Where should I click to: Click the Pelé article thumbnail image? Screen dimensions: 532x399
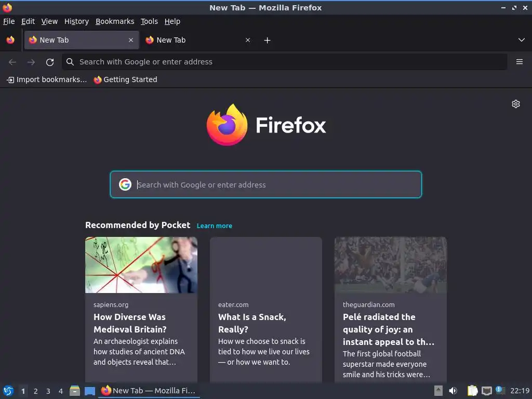391,265
